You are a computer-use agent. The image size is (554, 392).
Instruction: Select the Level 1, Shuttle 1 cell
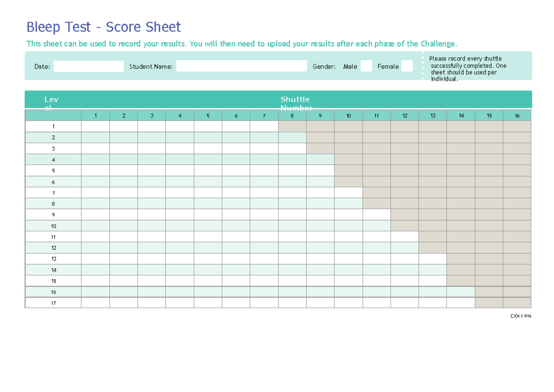[96, 127]
